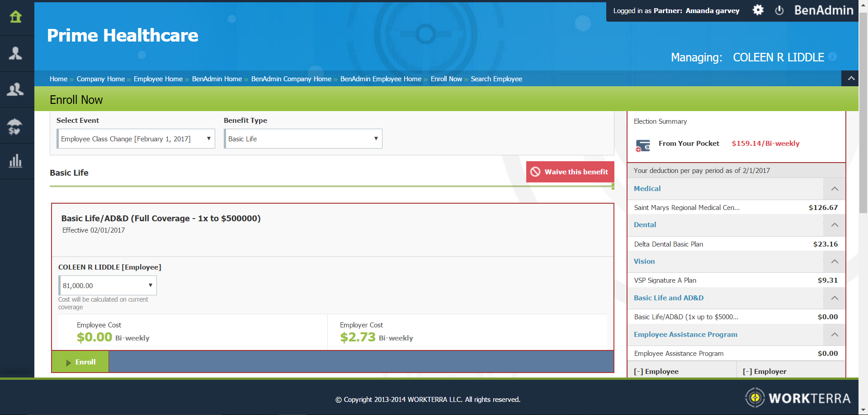Click the Basic Life/AD&D Full Coverage plan title
This screenshot has height=415, width=868.
coord(161,218)
